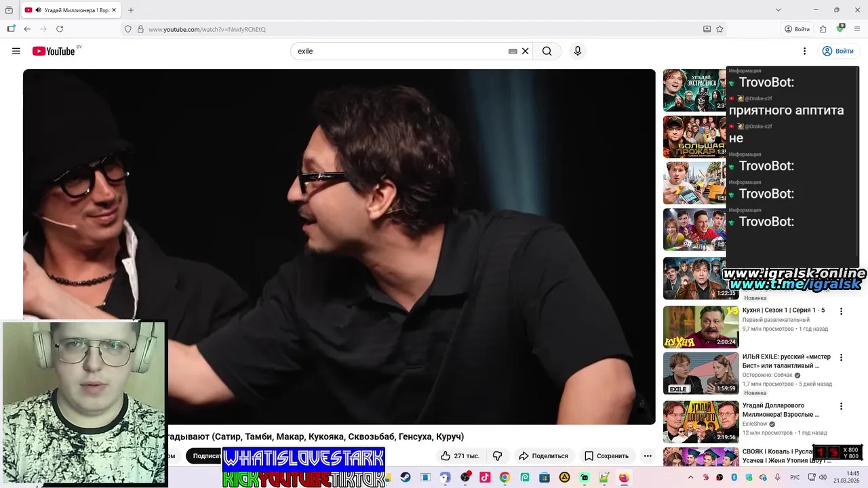
Task: Open thumbnail of "ИЛЬЯ EXILE" interview video
Action: pos(701,373)
